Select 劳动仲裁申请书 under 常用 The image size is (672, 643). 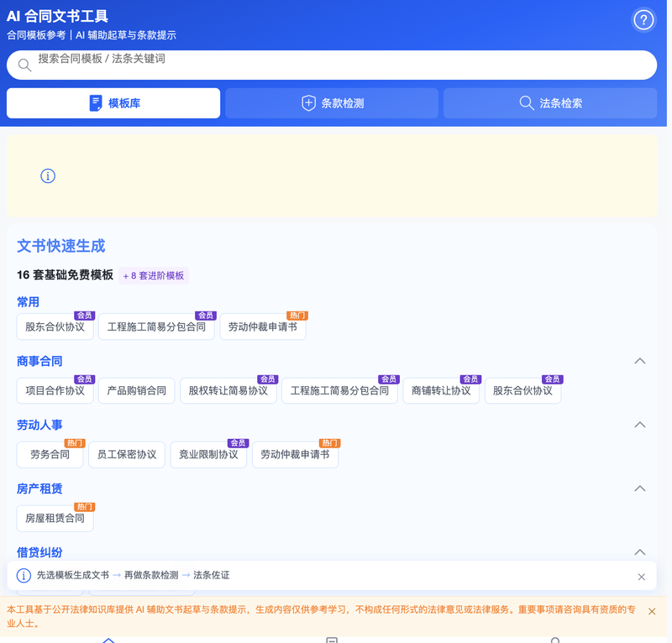[x=263, y=327]
